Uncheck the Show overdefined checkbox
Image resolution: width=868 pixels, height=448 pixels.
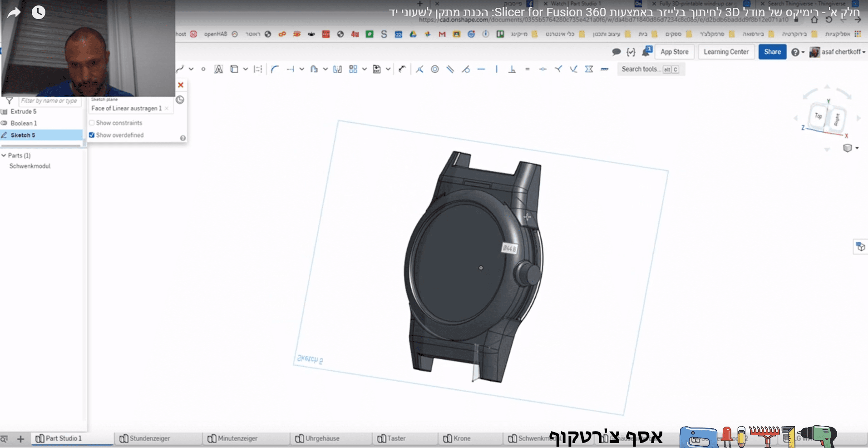pyautogui.click(x=92, y=135)
